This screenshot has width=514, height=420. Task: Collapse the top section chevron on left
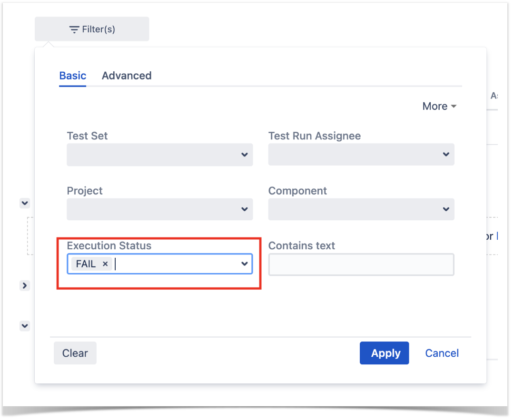[25, 203]
